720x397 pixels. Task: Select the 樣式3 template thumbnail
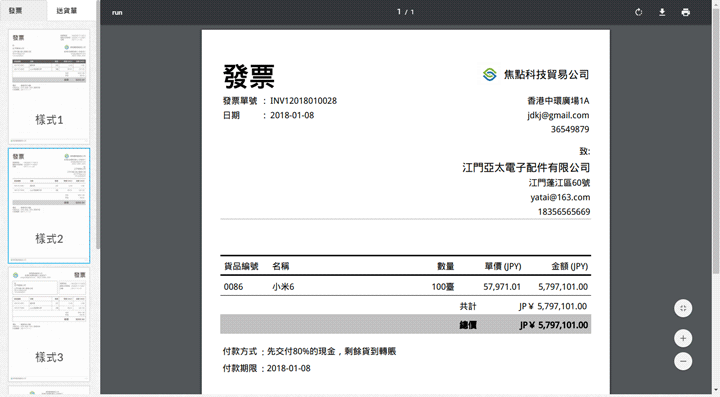[x=49, y=324]
